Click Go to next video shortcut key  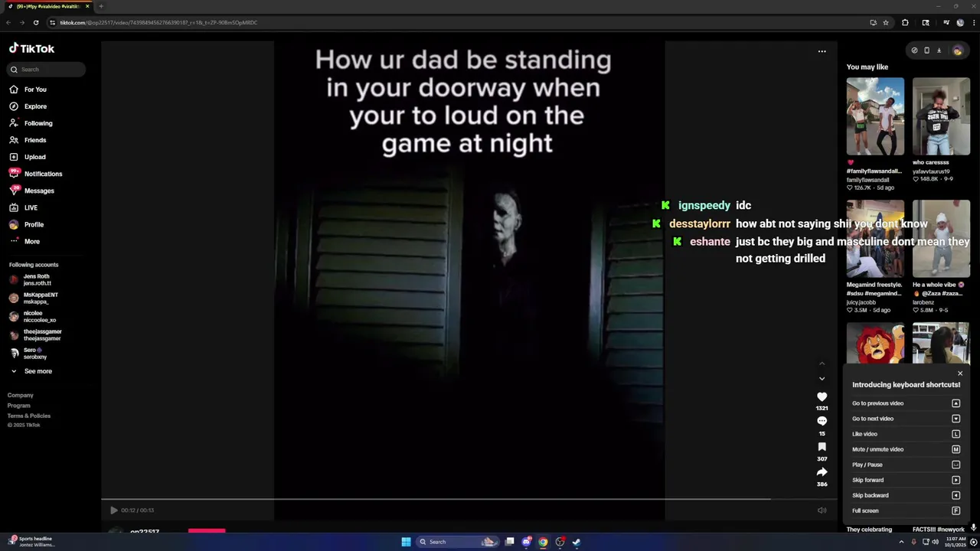[x=955, y=419]
